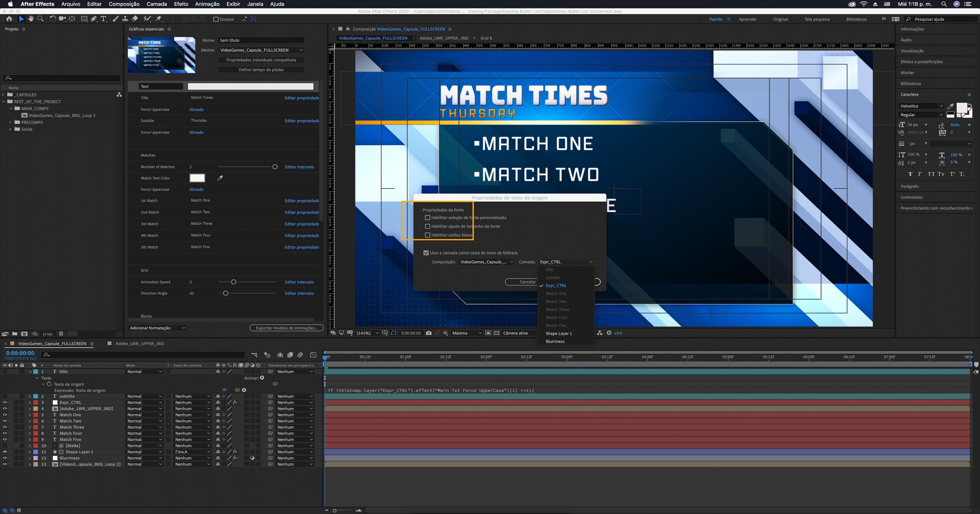Viewport: 980px width, 514px height.
Task: Click the Essential Graphics preview thumbnail
Action: [x=162, y=55]
